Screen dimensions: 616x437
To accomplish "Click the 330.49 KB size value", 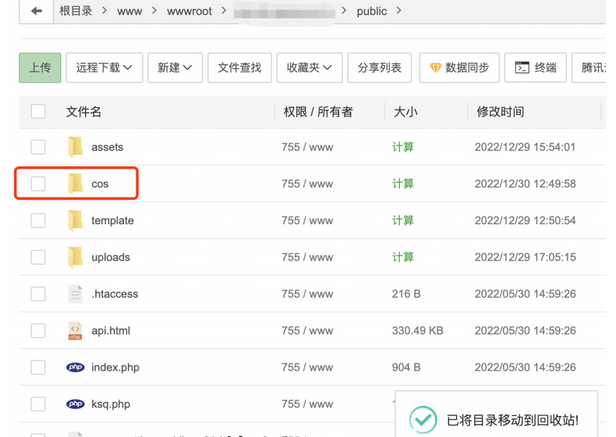I will tap(417, 331).
